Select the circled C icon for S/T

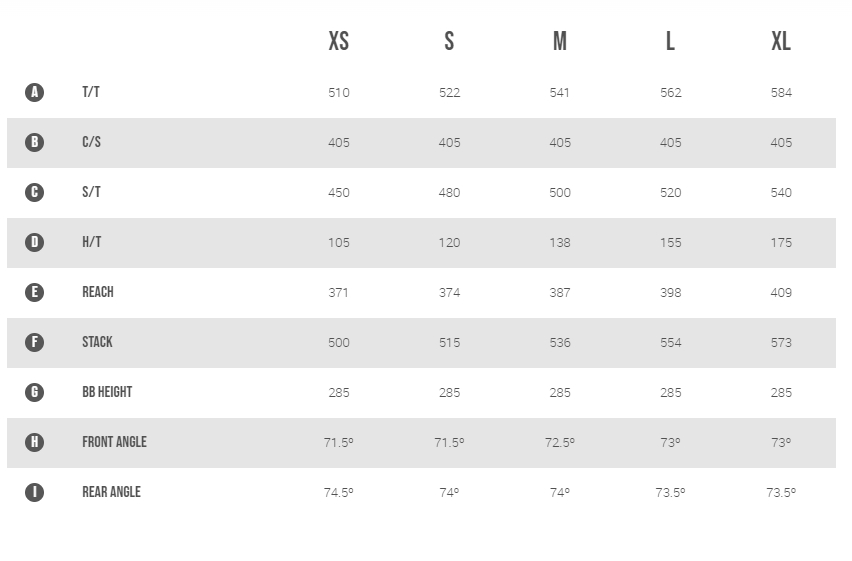pos(34,192)
